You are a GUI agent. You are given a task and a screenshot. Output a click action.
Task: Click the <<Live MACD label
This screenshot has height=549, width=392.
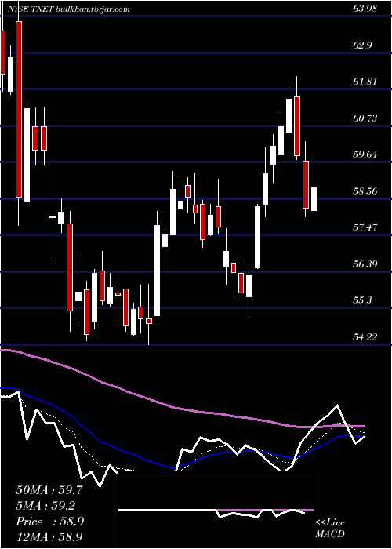[330, 529]
